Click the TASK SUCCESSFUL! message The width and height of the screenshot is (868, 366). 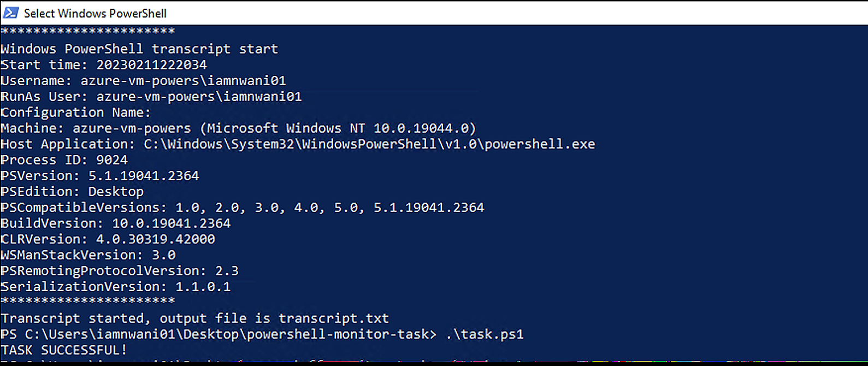click(63, 350)
